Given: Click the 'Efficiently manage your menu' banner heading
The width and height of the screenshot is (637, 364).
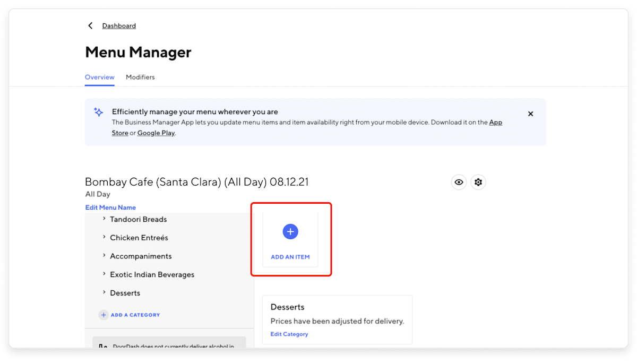Looking at the screenshot, I should (x=195, y=112).
